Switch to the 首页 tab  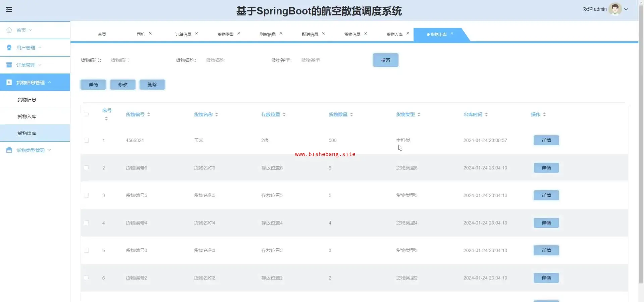[102, 35]
